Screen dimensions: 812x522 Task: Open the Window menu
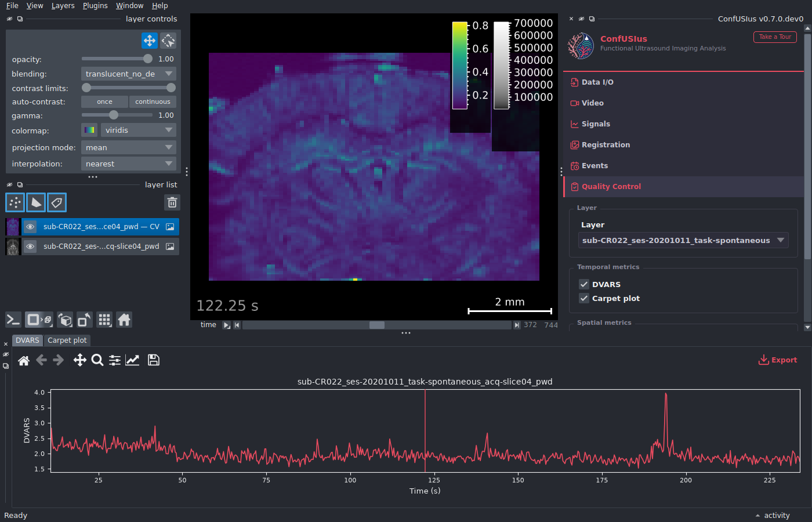tap(129, 6)
